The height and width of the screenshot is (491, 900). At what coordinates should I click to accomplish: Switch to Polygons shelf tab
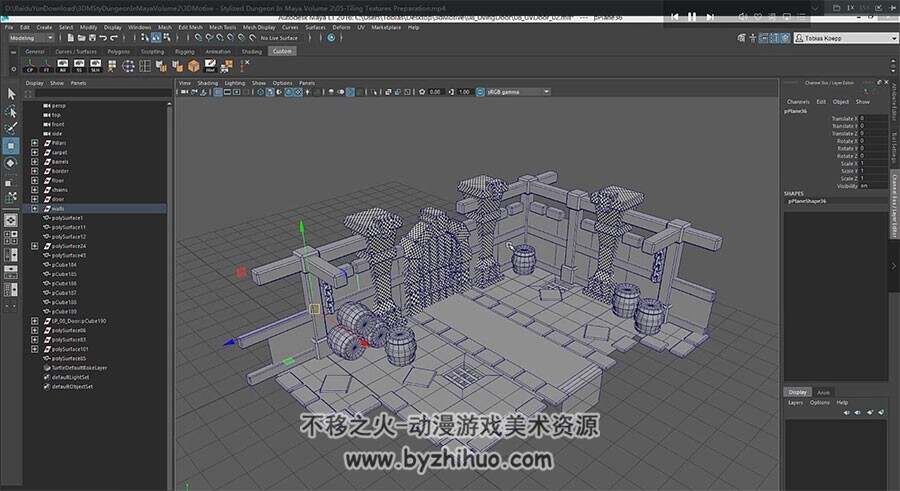click(x=119, y=52)
